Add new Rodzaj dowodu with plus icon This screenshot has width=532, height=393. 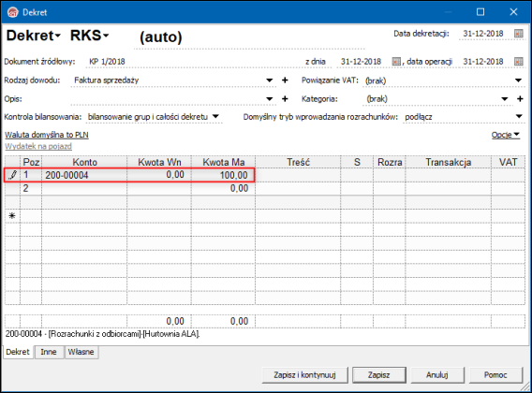[285, 80]
